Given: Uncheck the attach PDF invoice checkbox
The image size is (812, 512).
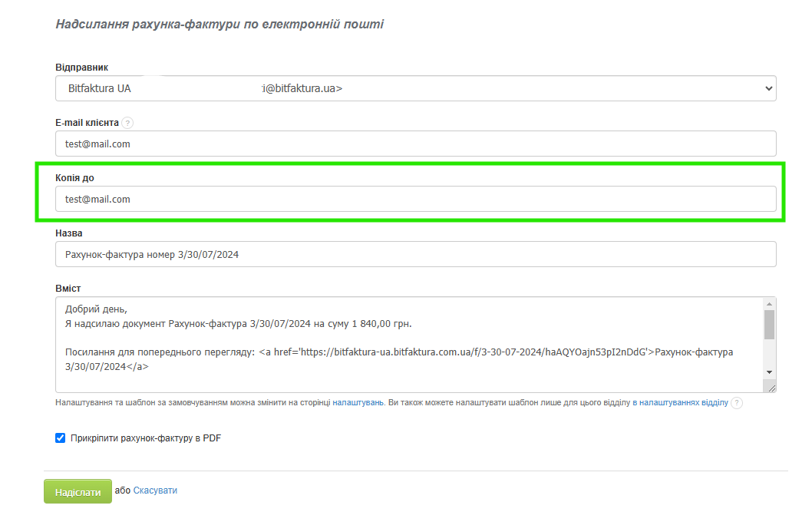Looking at the screenshot, I should pos(61,438).
